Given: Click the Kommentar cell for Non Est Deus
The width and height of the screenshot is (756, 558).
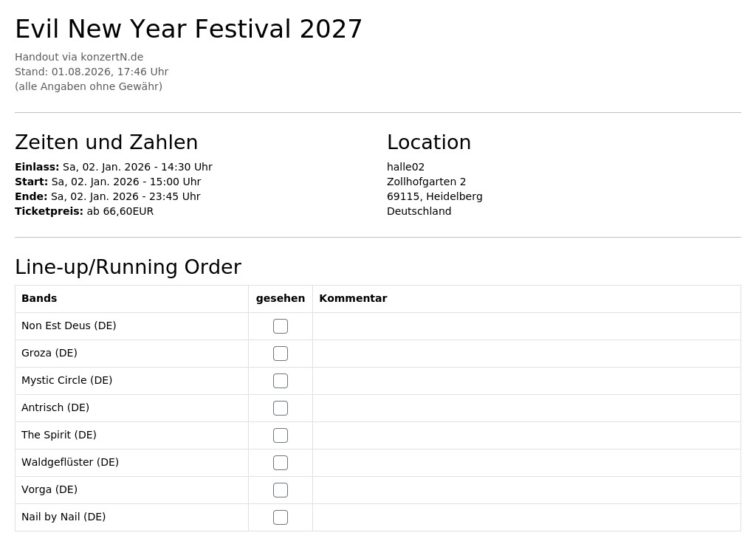Looking at the screenshot, I should click(526, 326).
